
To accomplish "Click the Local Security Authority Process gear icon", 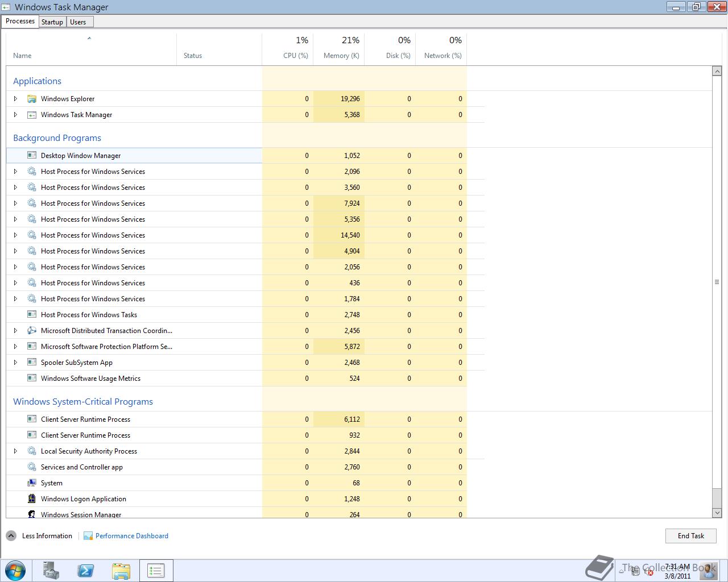I will [x=32, y=451].
